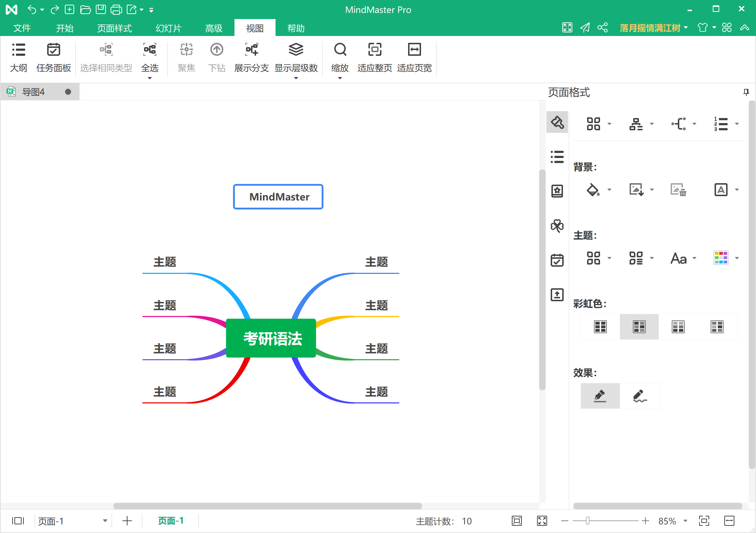Switch to the 页面样式 ribbon tab
The image size is (756, 533).
pos(115,28)
